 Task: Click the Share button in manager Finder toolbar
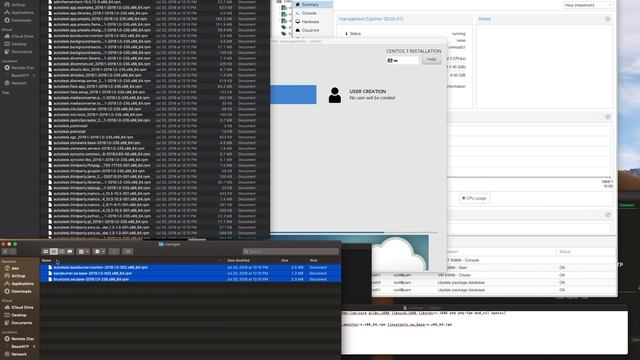coord(114,252)
